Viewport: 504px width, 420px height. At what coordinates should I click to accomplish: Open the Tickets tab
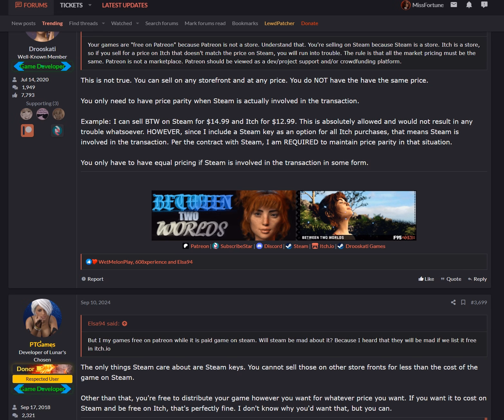[71, 5]
